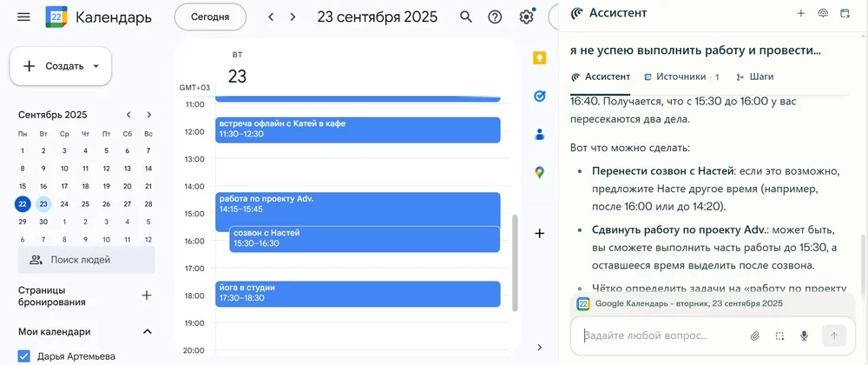Open the settings gear menu
Screen dimensions: 868x365
[x=526, y=17]
